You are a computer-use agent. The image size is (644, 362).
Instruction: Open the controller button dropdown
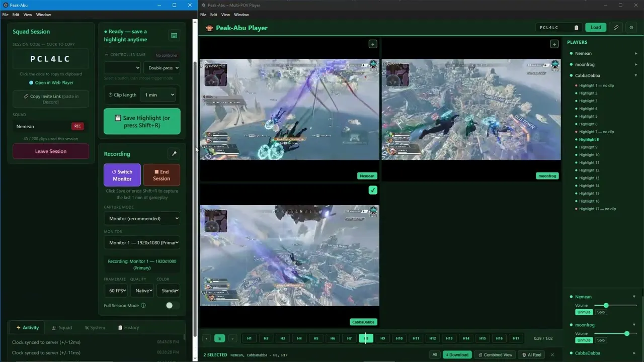point(123,68)
